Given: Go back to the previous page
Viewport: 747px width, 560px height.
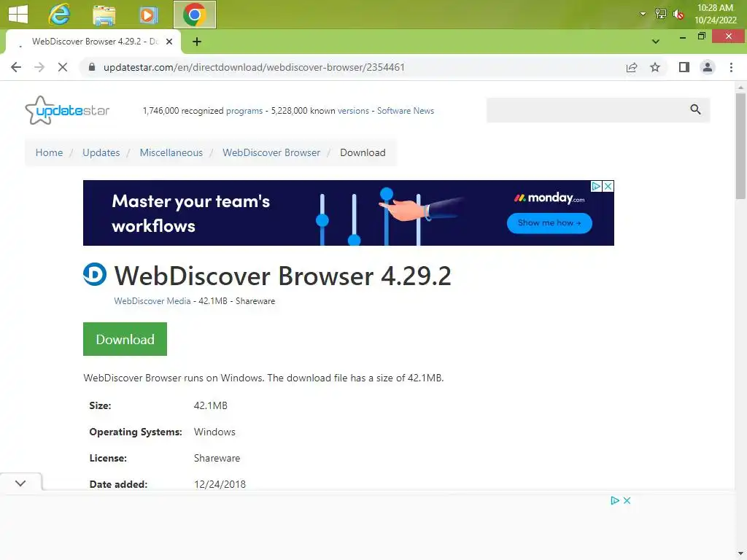Looking at the screenshot, I should [16, 67].
